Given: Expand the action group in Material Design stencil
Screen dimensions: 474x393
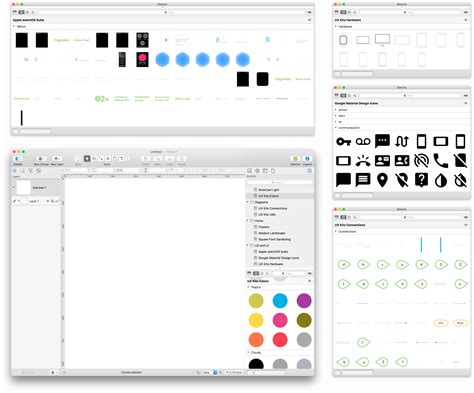Looking at the screenshot, I should pyautogui.click(x=336, y=110).
